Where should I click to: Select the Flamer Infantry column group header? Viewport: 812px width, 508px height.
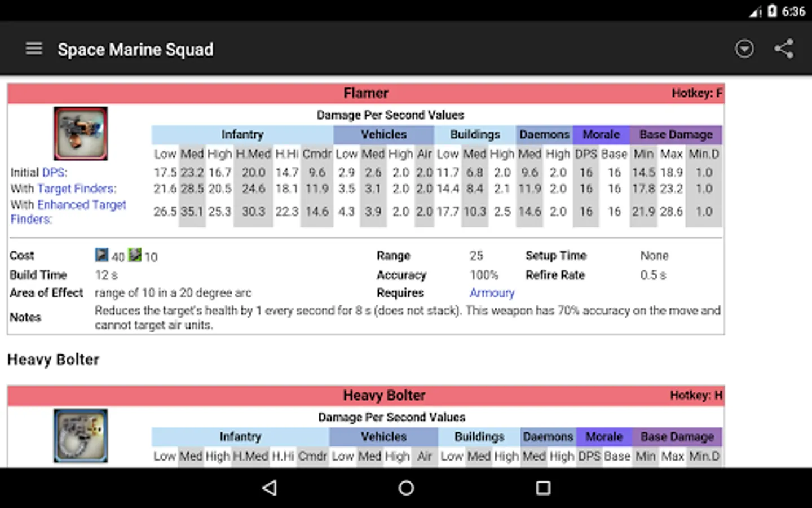coord(242,134)
